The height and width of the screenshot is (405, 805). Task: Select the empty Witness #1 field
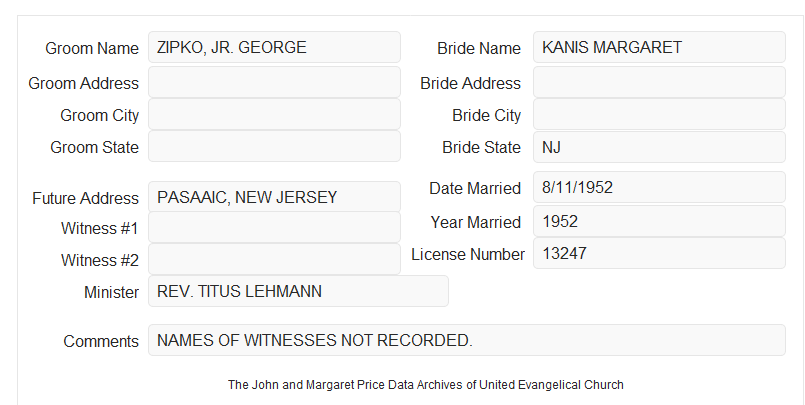274,227
